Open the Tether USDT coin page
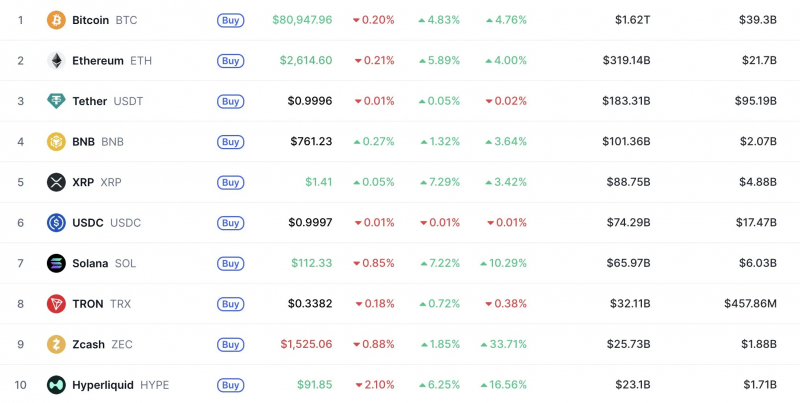Screen dimensions: 800x403 tap(108, 101)
